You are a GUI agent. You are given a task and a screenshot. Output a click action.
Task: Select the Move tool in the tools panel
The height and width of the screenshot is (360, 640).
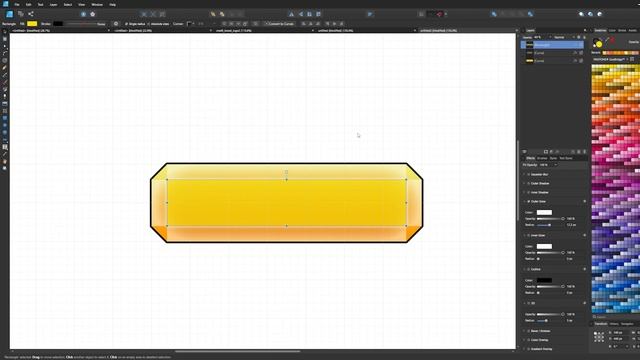[5, 32]
